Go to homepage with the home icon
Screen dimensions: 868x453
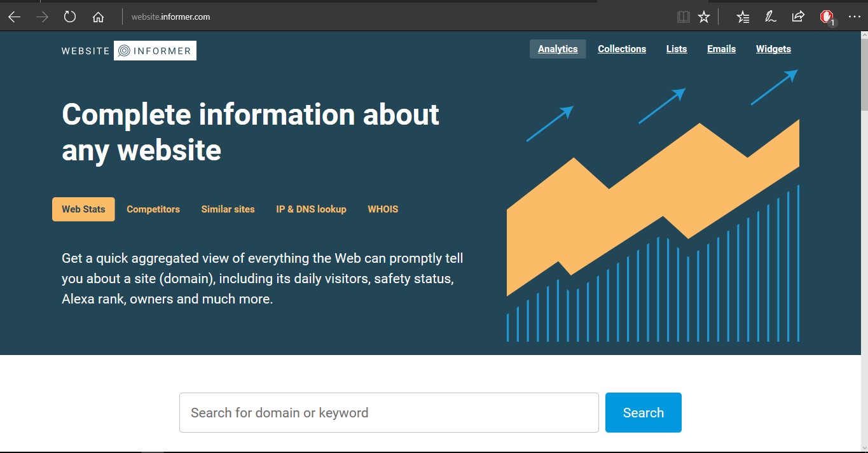tap(98, 17)
